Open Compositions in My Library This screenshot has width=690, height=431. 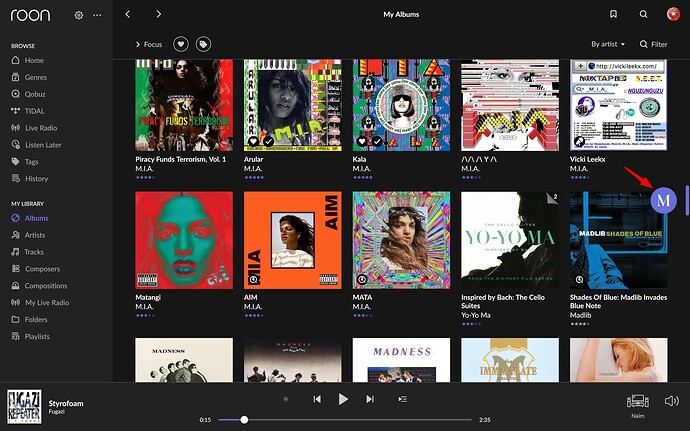coord(39,286)
